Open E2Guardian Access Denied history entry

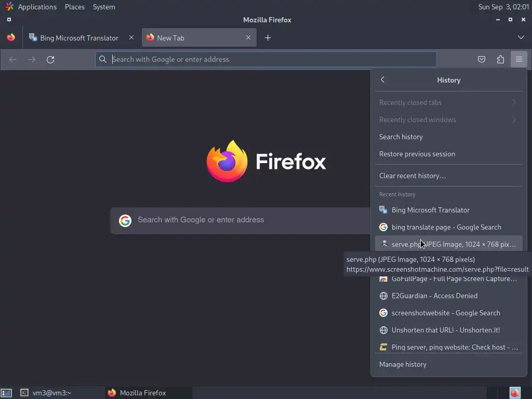(448, 296)
